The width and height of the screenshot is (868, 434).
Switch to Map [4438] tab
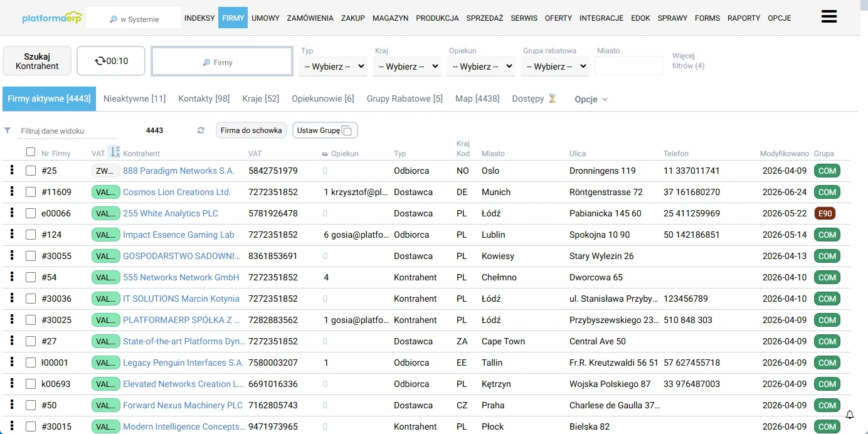tap(477, 98)
